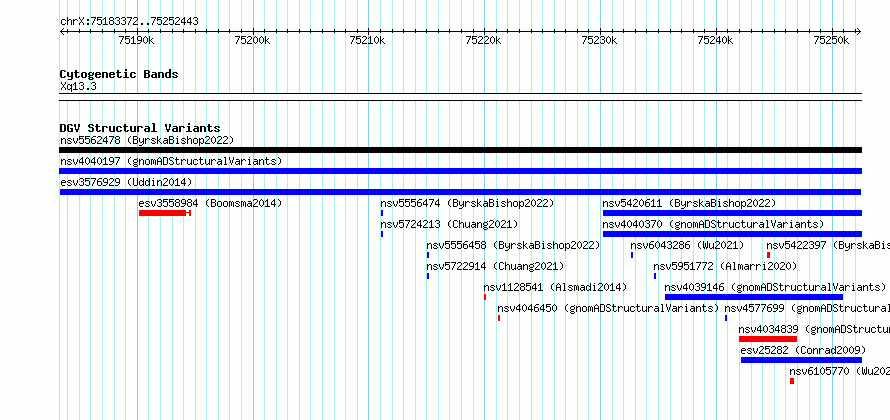Click the blue nsv4040197 variant bar
The height and width of the screenshot is (420, 890).
click(x=461, y=171)
